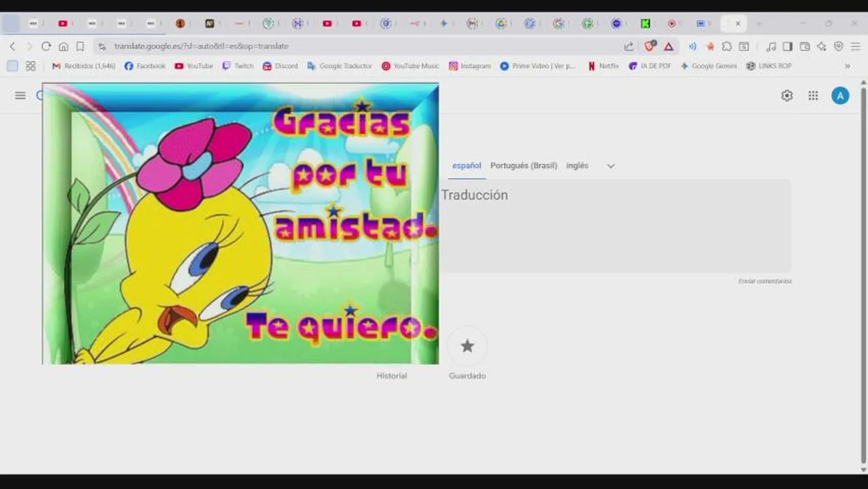868x489 pixels.
Task: Open the Brave Wallet icon
Action: pyautogui.click(x=805, y=46)
